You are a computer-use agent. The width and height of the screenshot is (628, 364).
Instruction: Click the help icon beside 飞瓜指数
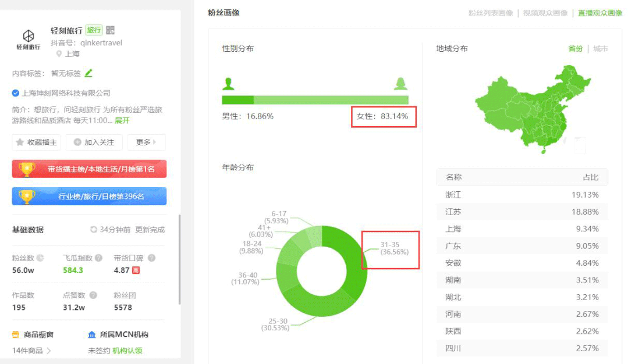point(98,258)
